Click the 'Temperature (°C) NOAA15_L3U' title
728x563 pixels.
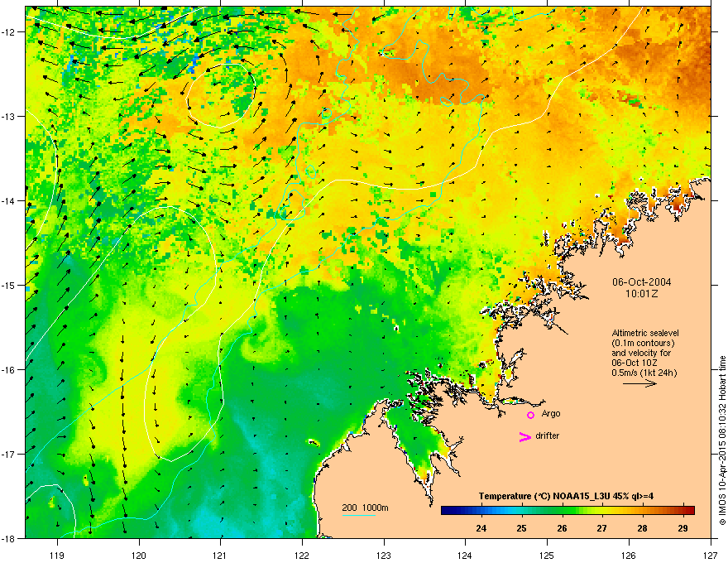point(543,496)
